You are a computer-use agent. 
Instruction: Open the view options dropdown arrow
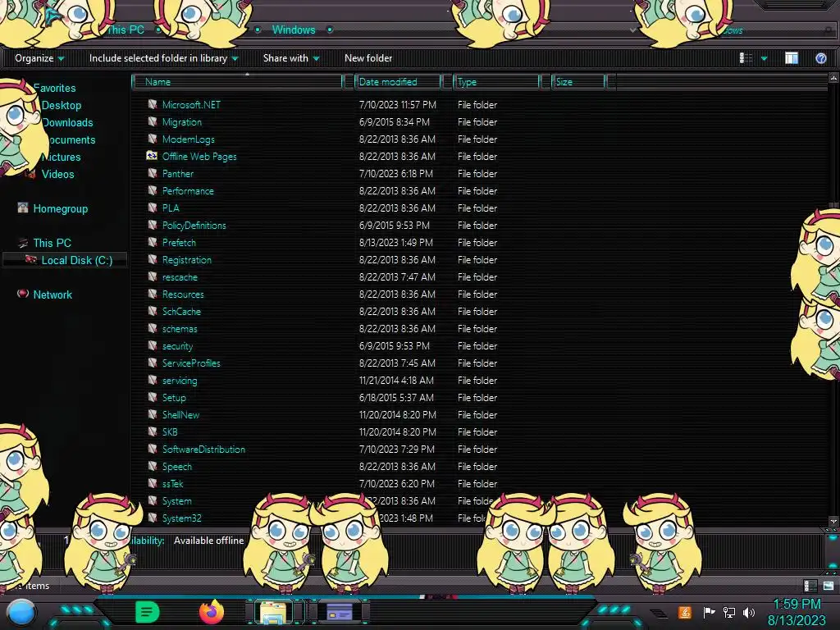pyautogui.click(x=764, y=58)
